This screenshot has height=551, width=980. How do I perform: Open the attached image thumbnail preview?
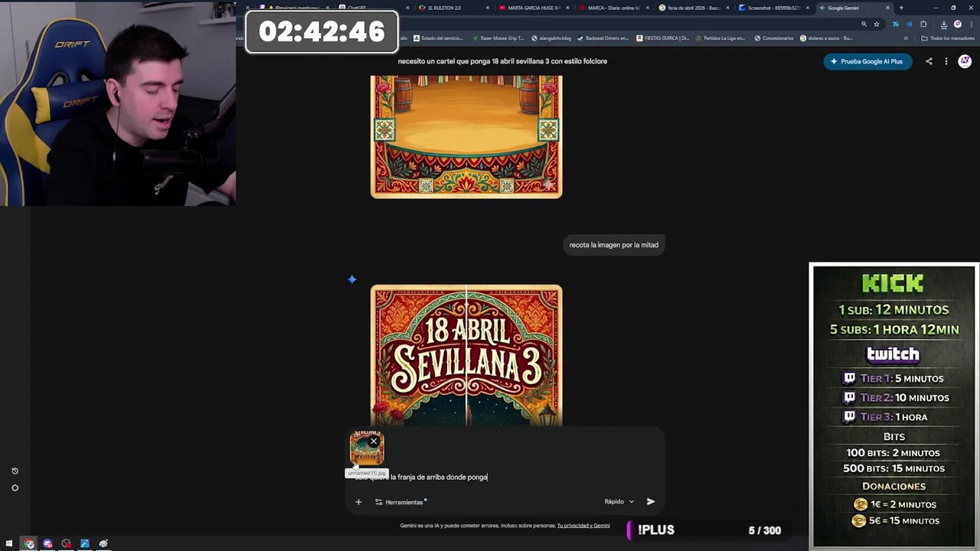[x=367, y=448]
